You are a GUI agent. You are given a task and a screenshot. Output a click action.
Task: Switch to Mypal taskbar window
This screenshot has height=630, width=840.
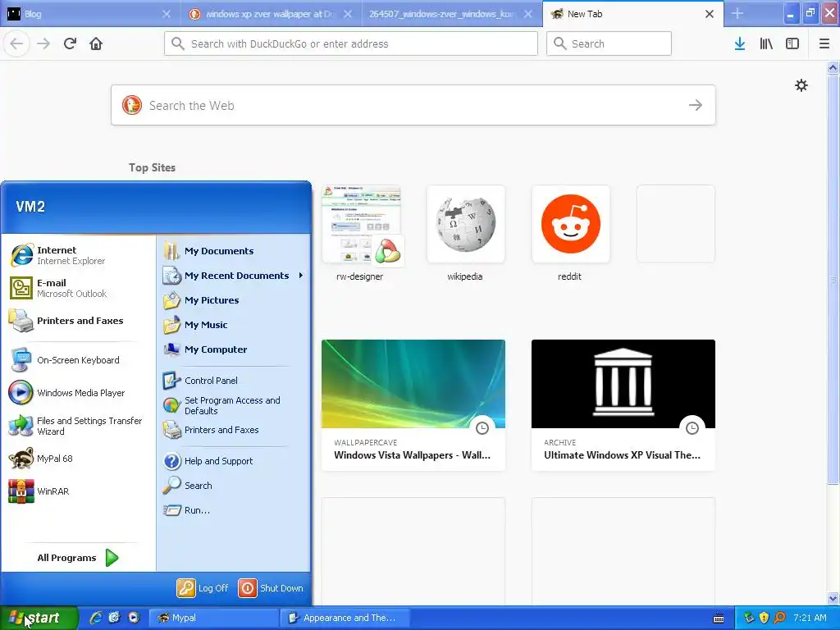point(212,618)
